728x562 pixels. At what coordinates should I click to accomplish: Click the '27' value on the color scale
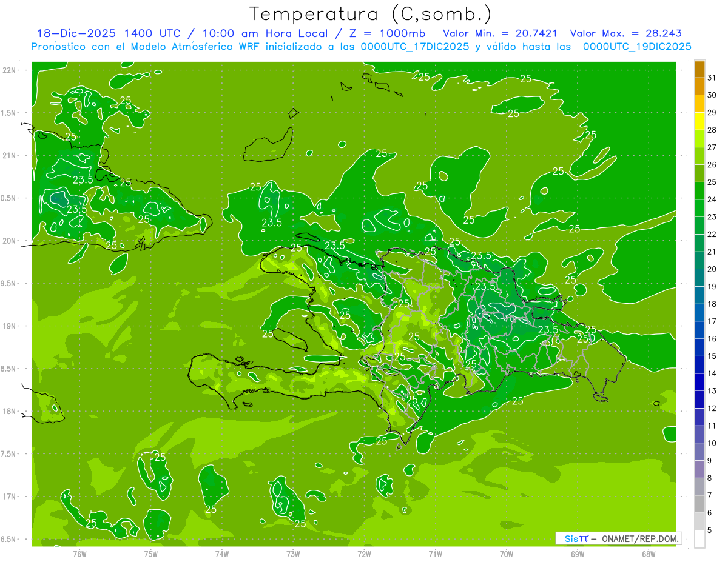712,147
